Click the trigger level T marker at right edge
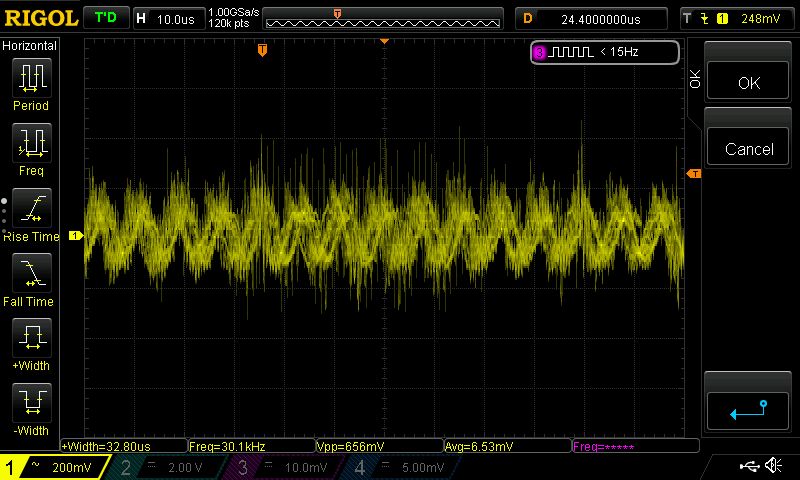 (x=694, y=174)
